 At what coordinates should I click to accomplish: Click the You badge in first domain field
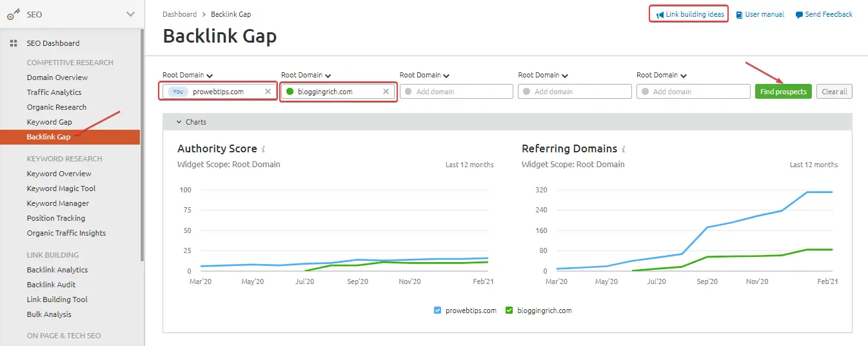(x=178, y=92)
